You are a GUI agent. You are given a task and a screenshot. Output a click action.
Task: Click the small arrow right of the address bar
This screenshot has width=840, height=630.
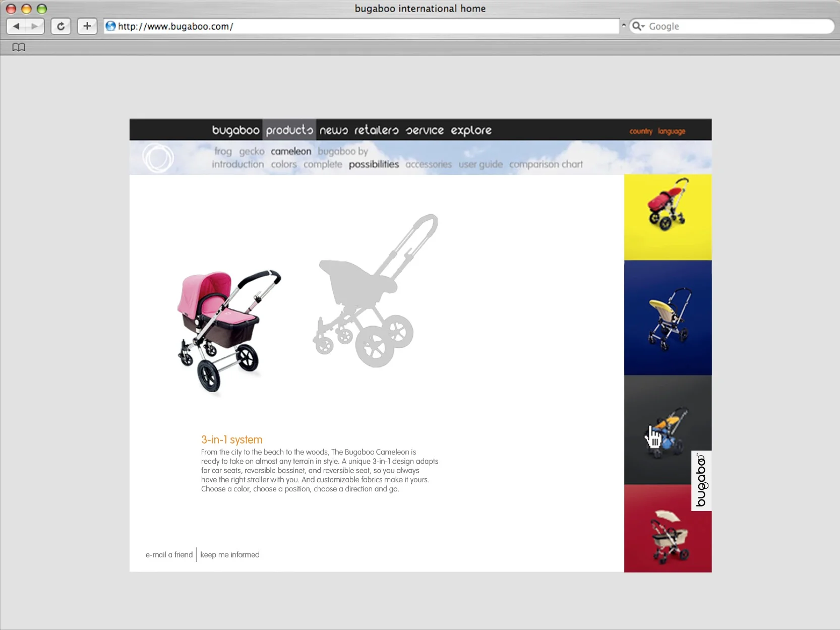tap(624, 25)
